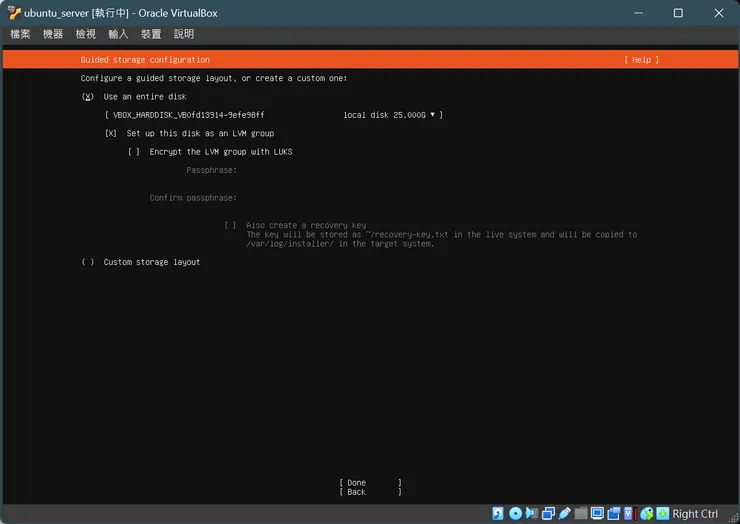This screenshot has height=524, width=740.
Task: Click the keyboard capture green arrow icon
Action: point(663,513)
